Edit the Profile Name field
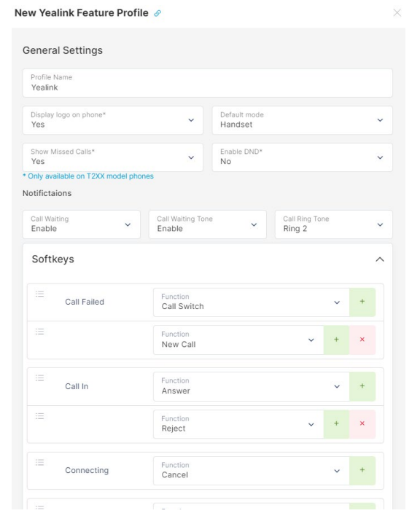This screenshot has width=420, height=524. [207, 83]
